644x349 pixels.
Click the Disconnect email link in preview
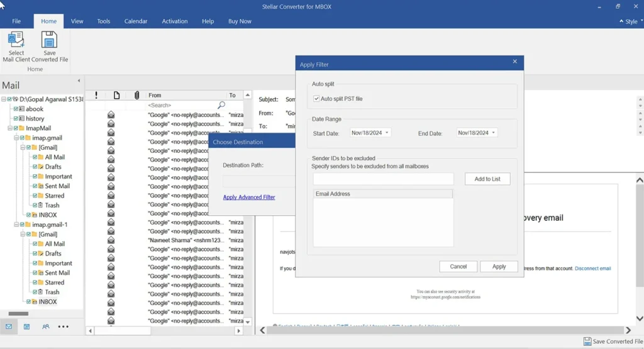click(x=592, y=269)
